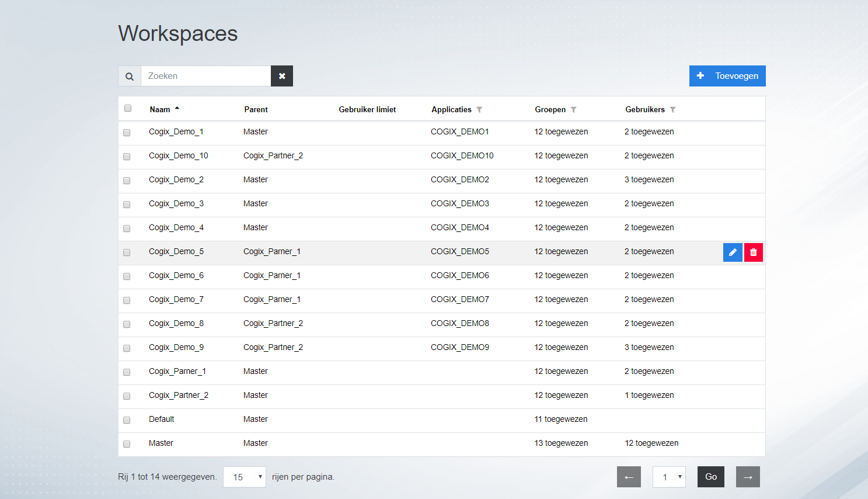Focus the Zoeken search field

click(x=205, y=76)
